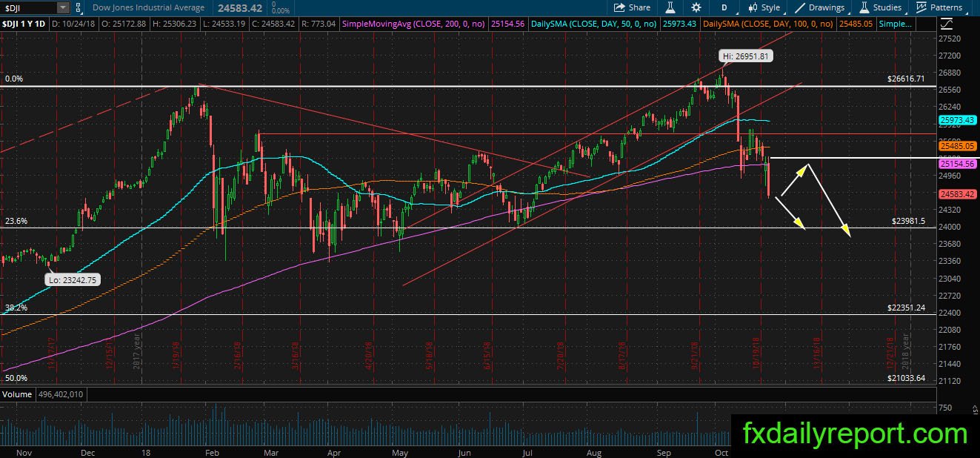
Task: Click the Lo: 23242.75 bubble
Action: (x=73, y=280)
